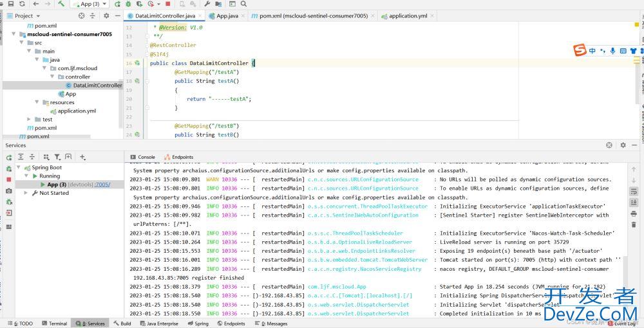Open Project panel gear options

(x=106, y=15)
